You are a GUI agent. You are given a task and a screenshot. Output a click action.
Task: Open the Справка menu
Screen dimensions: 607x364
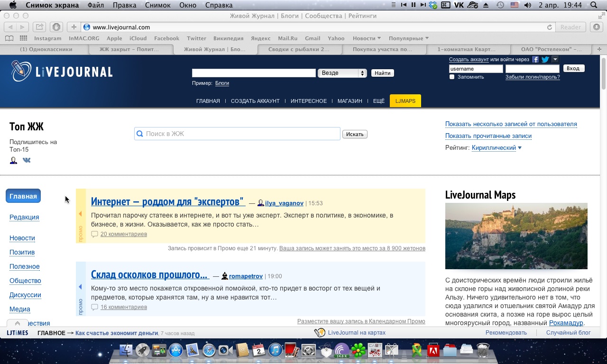[x=219, y=5]
